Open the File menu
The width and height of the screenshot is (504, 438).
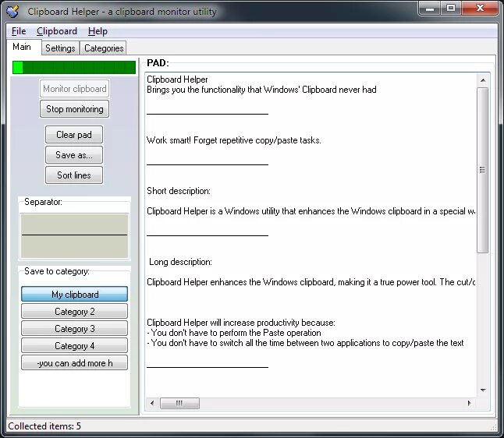coord(19,31)
